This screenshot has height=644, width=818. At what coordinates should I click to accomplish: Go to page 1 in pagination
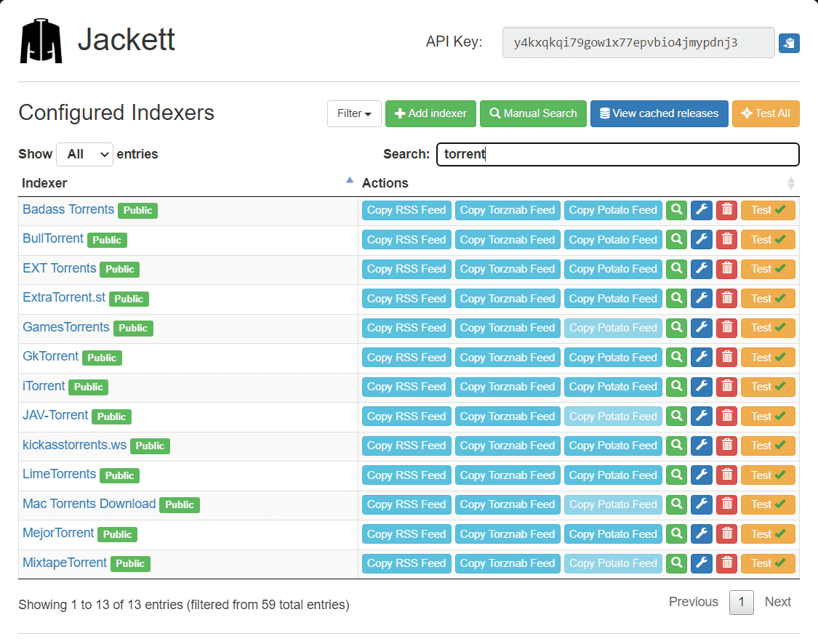[741, 602]
